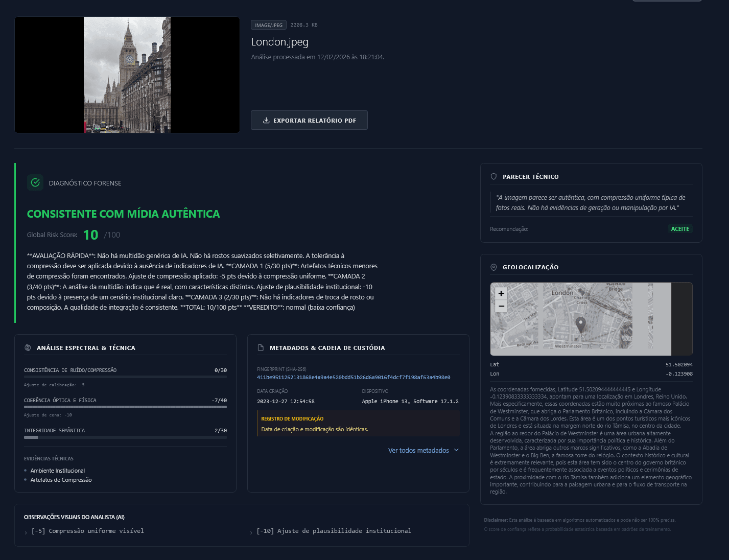This screenshot has width=729, height=560.
Task: Click the document icon beside Metadados heading
Action: [261, 347]
